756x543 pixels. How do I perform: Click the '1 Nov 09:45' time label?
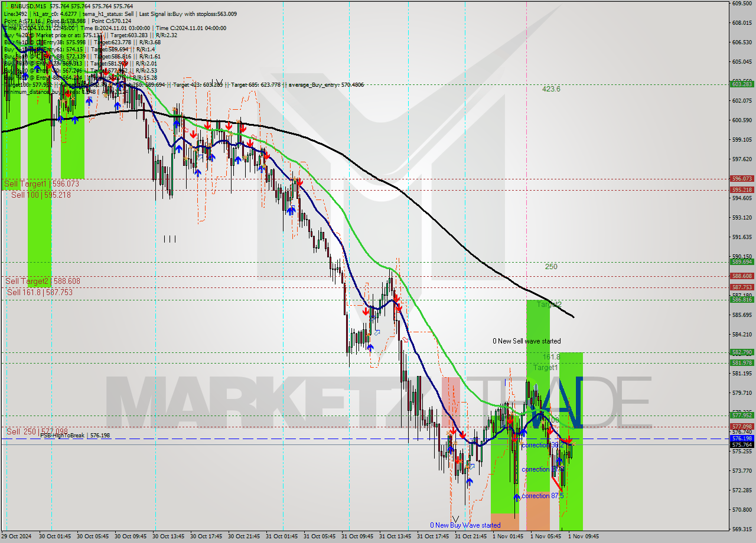pyautogui.click(x=584, y=537)
